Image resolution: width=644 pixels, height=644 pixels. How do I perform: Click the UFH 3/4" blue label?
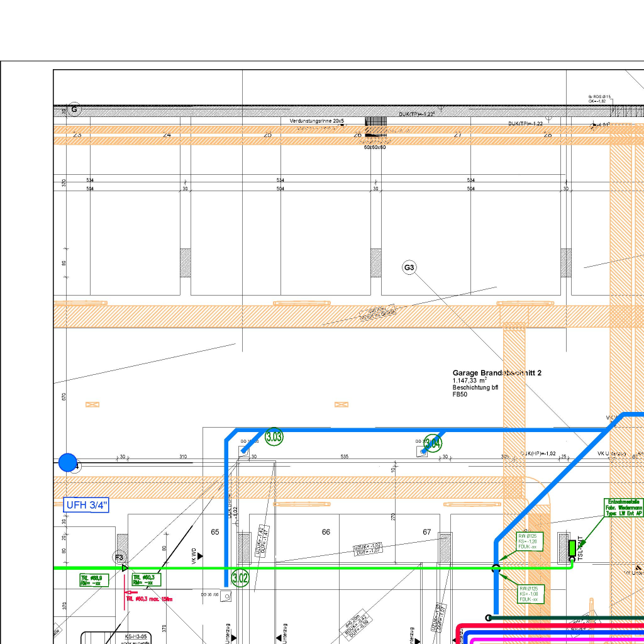point(87,504)
